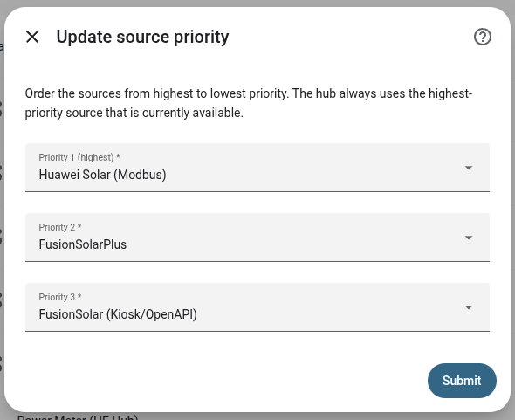This screenshot has width=515, height=420.
Task: Expand the Priority 2 dropdown arrow
Action: pyautogui.click(x=469, y=238)
